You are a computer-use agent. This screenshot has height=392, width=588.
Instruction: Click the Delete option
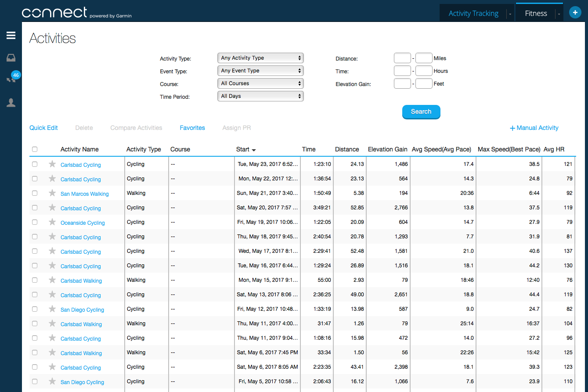(84, 128)
